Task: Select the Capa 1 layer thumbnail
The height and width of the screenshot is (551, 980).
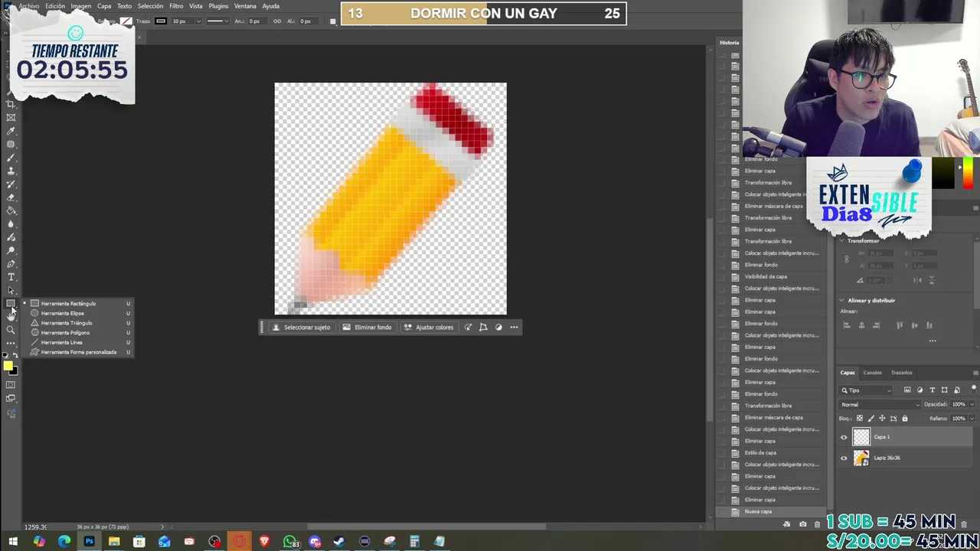Action: click(x=861, y=437)
